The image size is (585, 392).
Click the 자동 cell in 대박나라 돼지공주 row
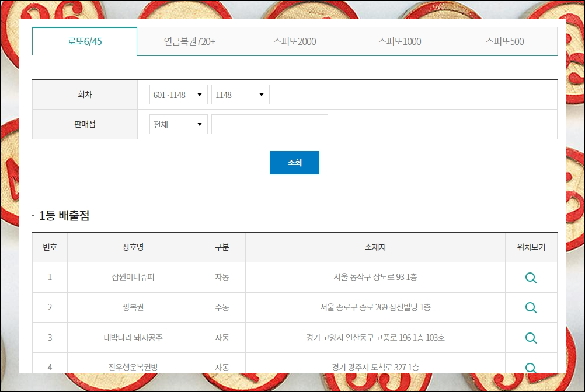click(x=222, y=338)
